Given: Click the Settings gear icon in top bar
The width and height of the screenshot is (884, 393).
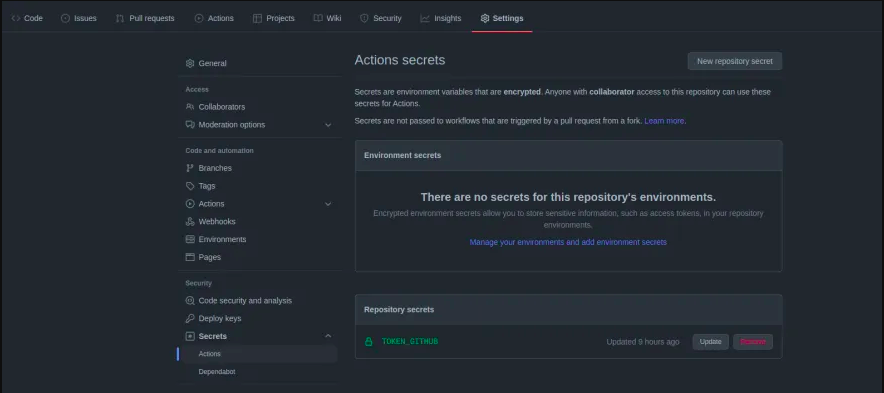Looking at the screenshot, I should point(485,18).
